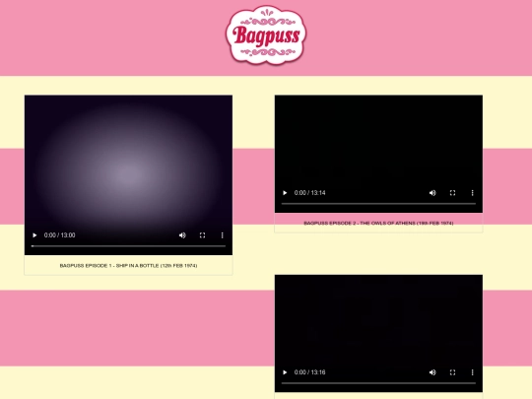Enter fullscreen on the 13:14 video
Viewport: 532px width, 399px height.
click(452, 193)
